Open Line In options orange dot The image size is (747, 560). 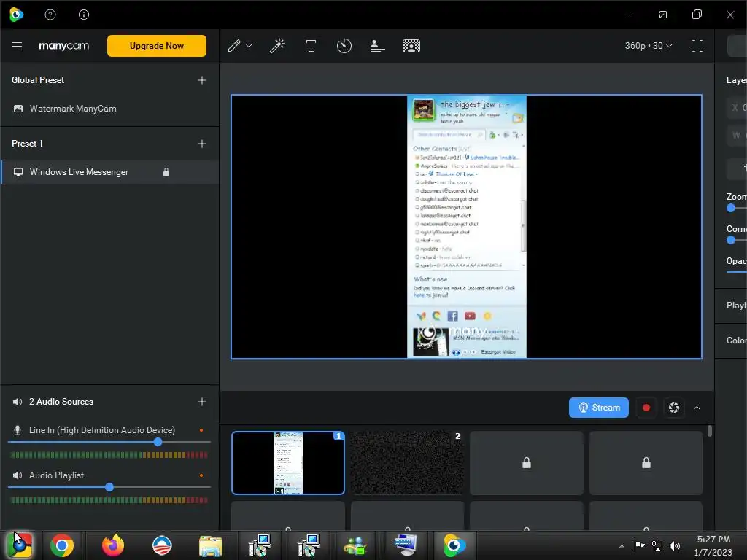pyautogui.click(x=201, y=430)
